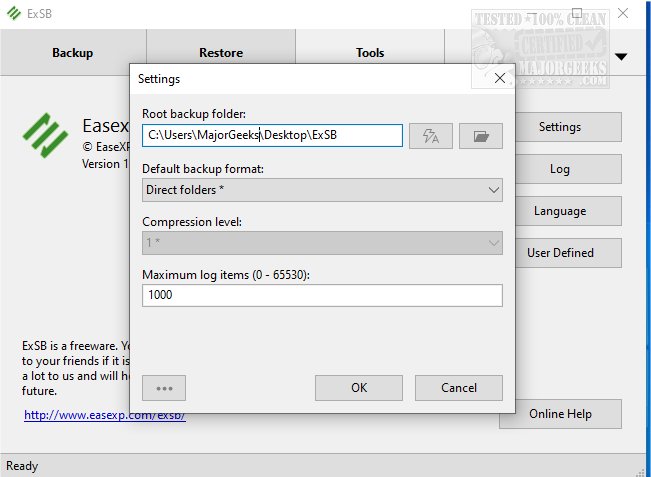Viewport: 651px width, 477px height.
Task: Click the 'Root backup folder:' label
Action: [x=194, y=114]
